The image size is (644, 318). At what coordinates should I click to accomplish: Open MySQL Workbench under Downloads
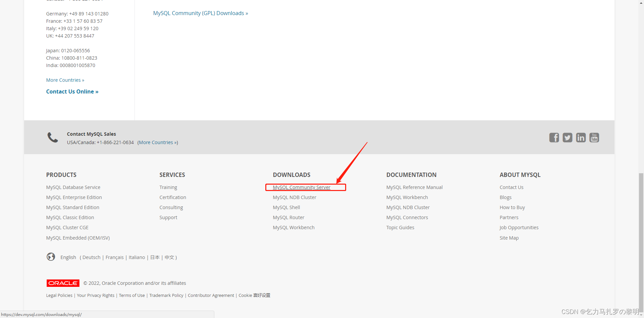pyautogui.click(x=294, y=228)
